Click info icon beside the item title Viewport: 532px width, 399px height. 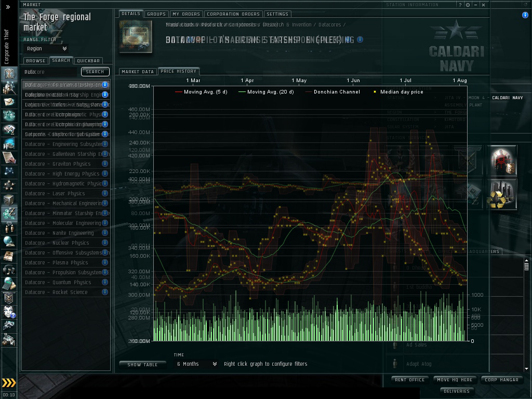coord(360,39)
